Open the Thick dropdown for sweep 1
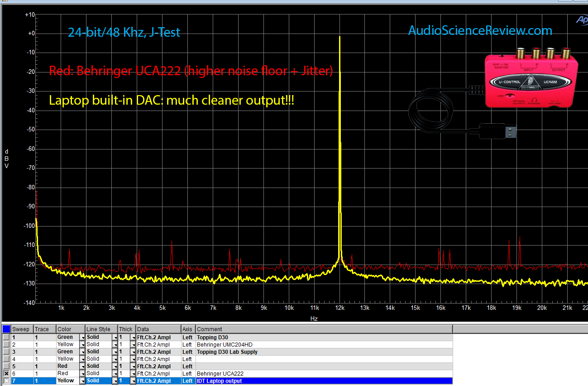This screenshot has width=588, height=386. coord(133,338)
